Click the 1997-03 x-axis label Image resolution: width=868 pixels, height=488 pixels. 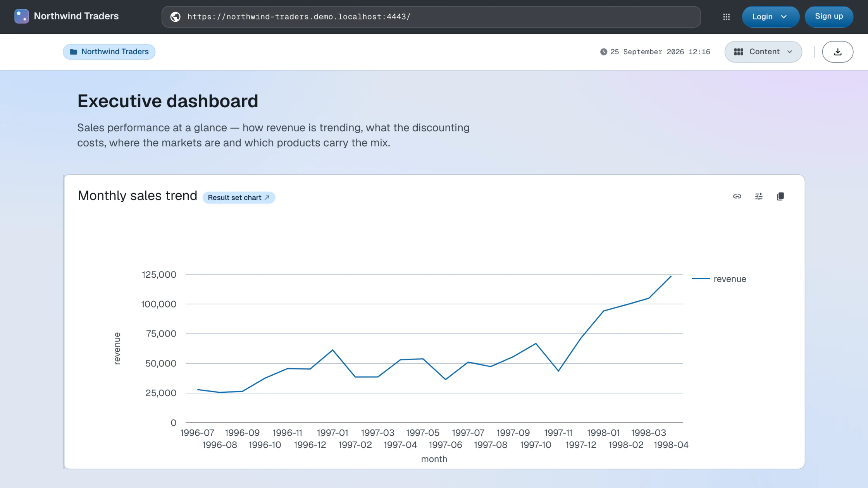[x=377, y=433]
